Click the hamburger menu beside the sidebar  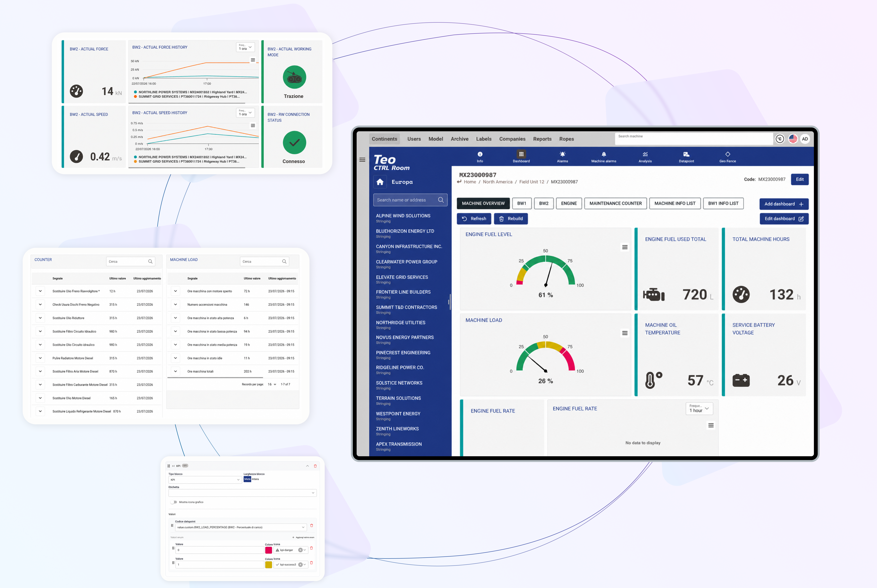coord(362,160)
